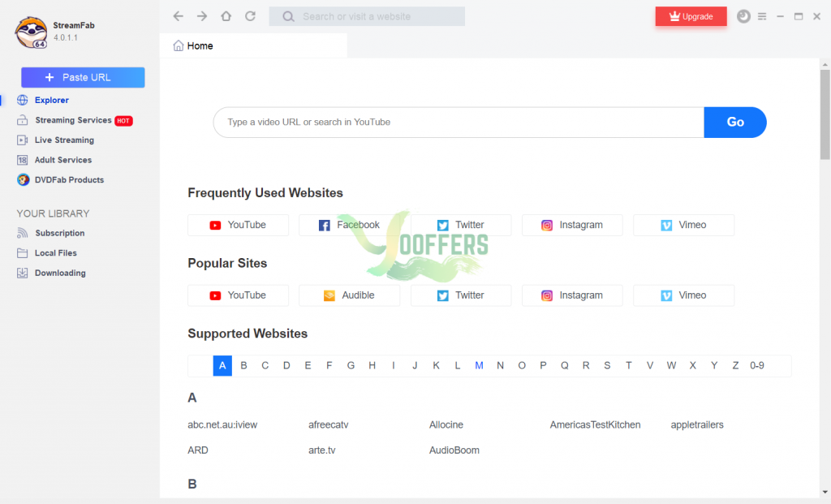Jump to letter S websites
Screen dimensions: 831x504
(607, 366)
